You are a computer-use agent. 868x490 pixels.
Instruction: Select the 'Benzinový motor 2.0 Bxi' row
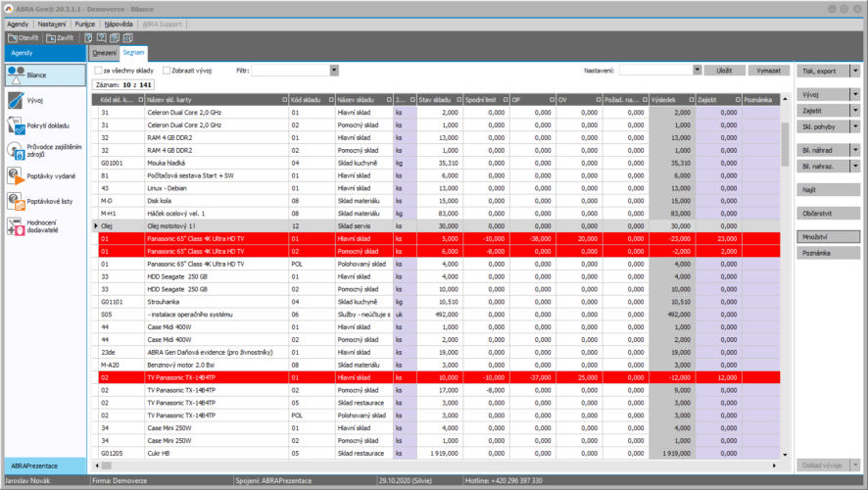(x=436, y=365)
